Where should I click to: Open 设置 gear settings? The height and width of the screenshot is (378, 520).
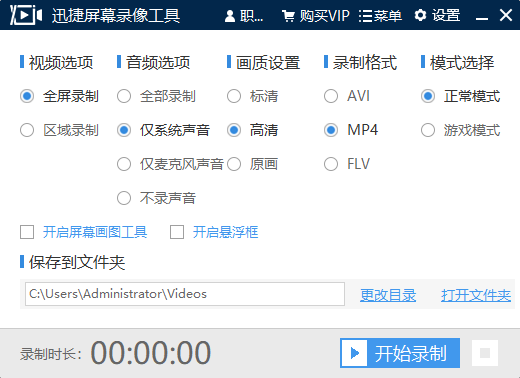437,15
